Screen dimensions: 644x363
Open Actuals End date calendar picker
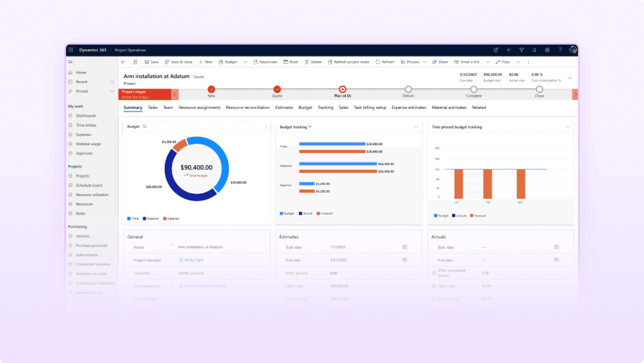point(556,260)
